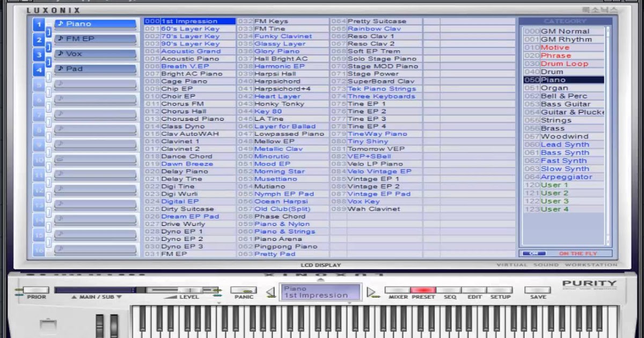The height and width of the screenshot is (338, 644).
Task: Toggle link bracket between channels 1 and 2
Action: tap(48, 32)
